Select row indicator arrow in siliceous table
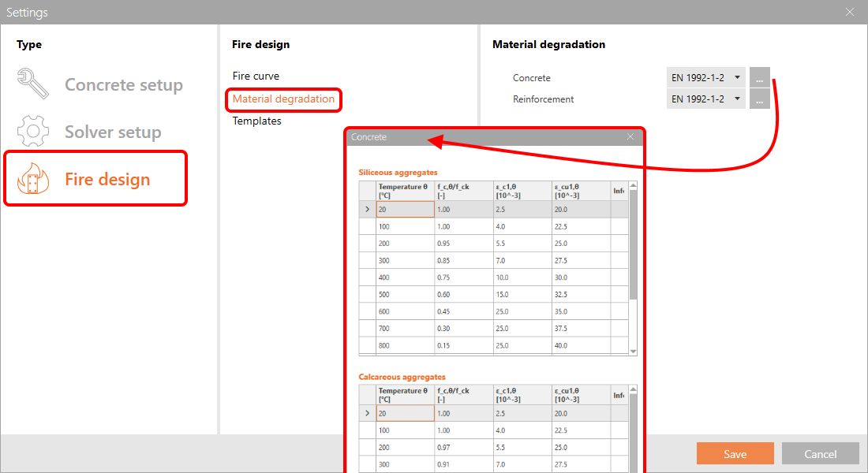 [x=367, y=210]
